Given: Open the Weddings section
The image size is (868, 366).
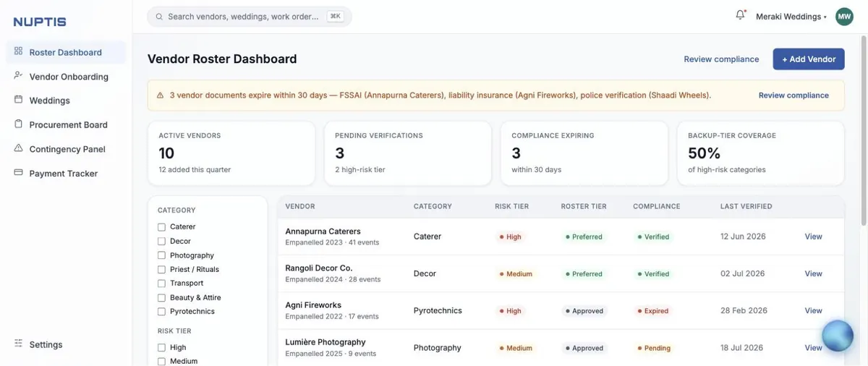Looking at the screenshot, I should pyautogui.click(x=66, y=100).
